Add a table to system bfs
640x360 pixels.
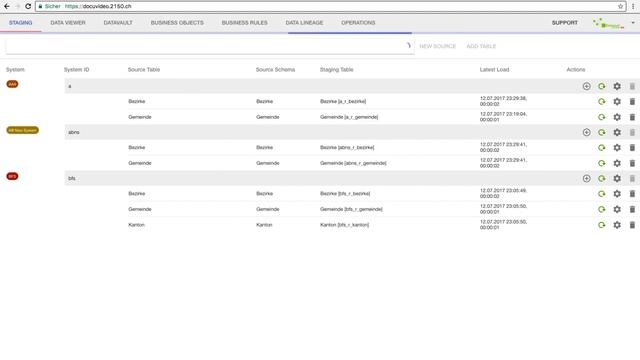[587, 178]
